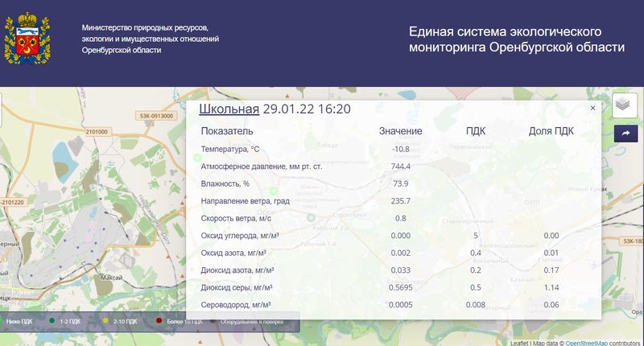The width and height of the screenshot is (644, 346).
Task: Click the Диоксид серы value 0.5695
Action: click(x=400, y=287)
